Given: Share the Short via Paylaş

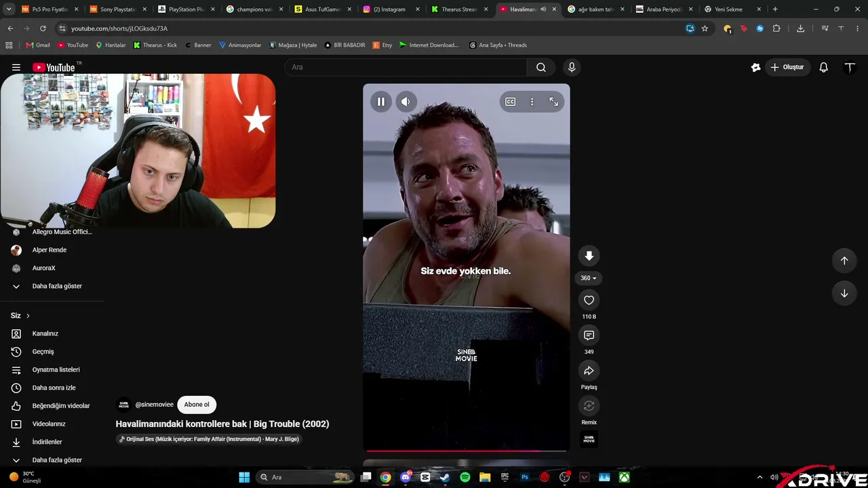Looking at the screenshot, I should point(589,371).
